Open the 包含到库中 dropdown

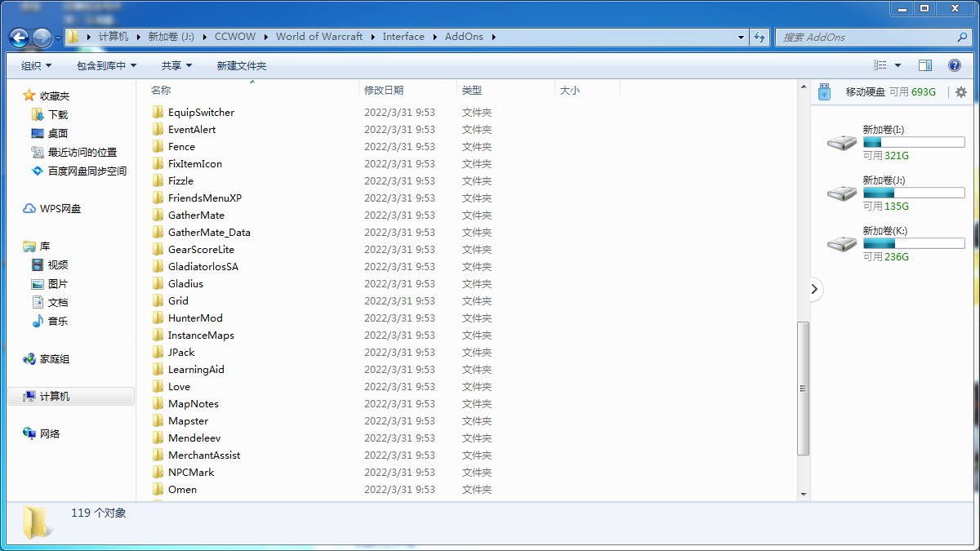pos(106,65)
